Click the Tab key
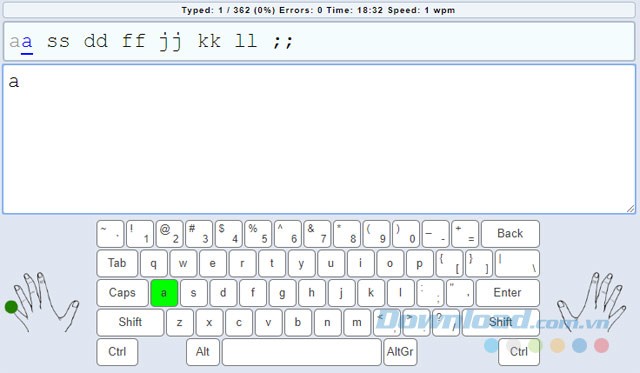640x373 pixels. pos(117,263)
